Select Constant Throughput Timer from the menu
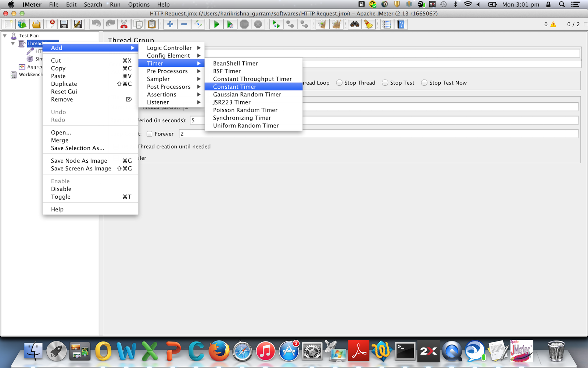588x368 pixels. [252, 79]
